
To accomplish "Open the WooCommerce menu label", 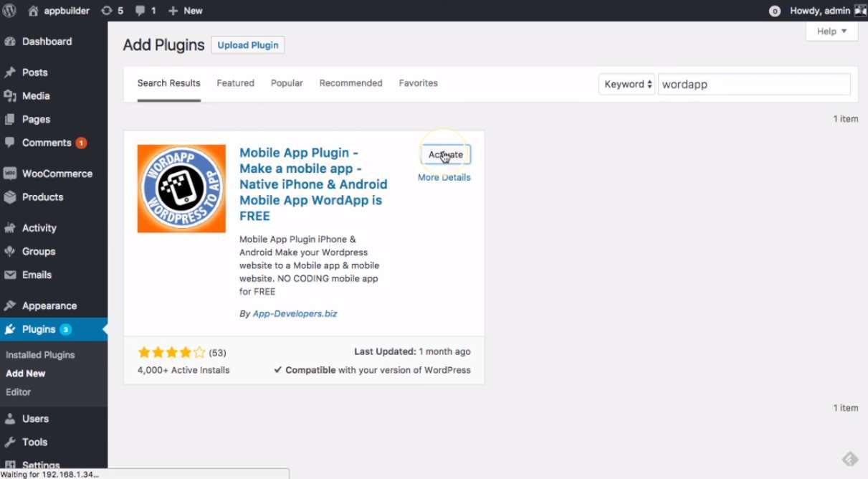I will point(57,174).
